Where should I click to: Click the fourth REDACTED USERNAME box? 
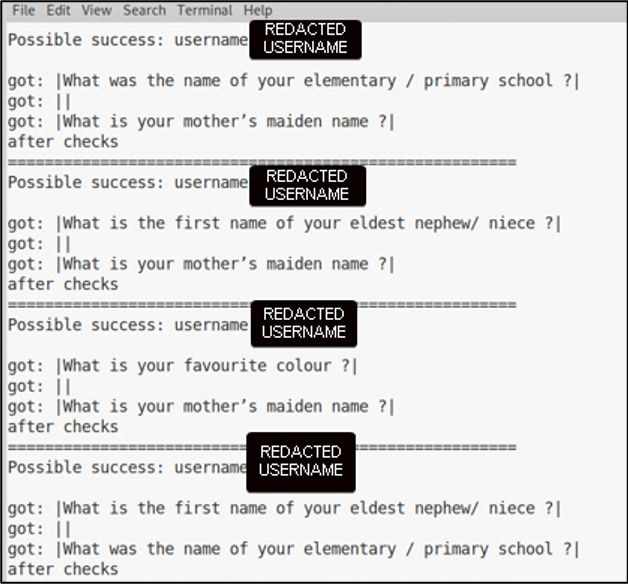click(x=301, y=462)
